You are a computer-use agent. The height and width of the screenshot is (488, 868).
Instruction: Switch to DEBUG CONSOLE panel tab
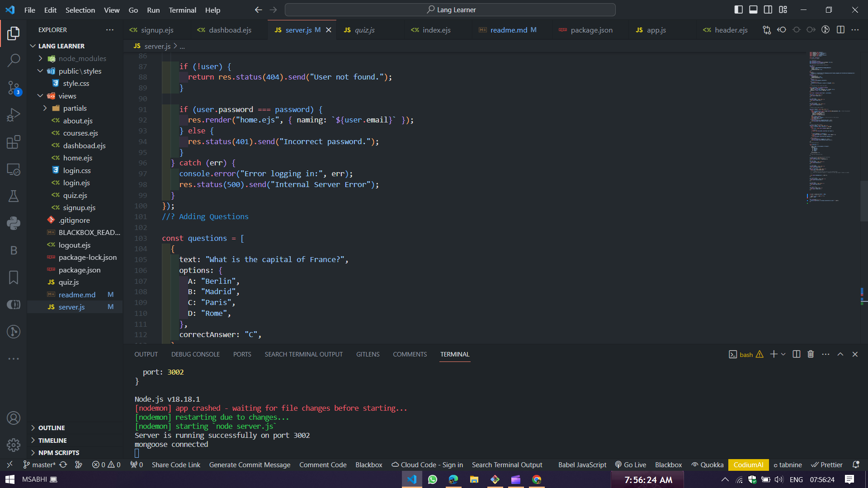point(195,354)
